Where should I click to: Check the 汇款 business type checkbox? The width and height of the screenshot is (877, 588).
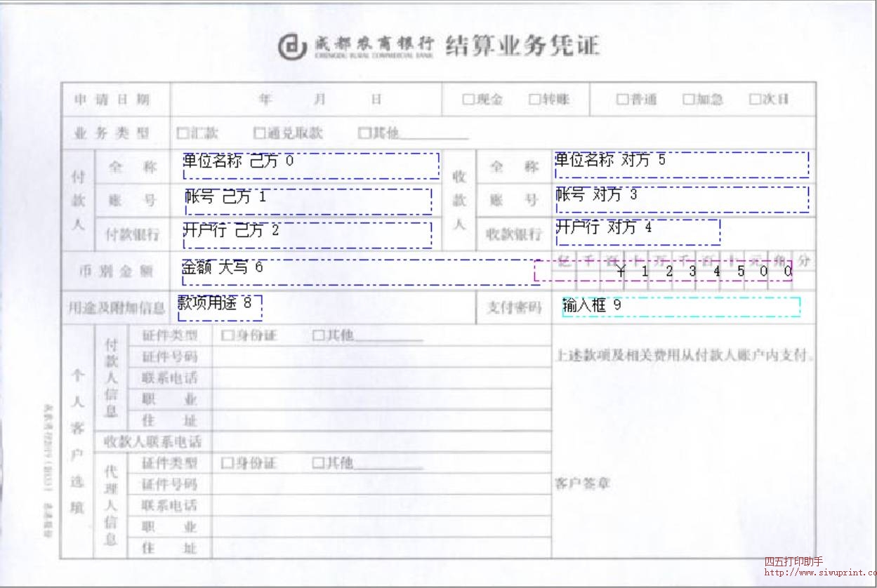(x=183, y=132)
